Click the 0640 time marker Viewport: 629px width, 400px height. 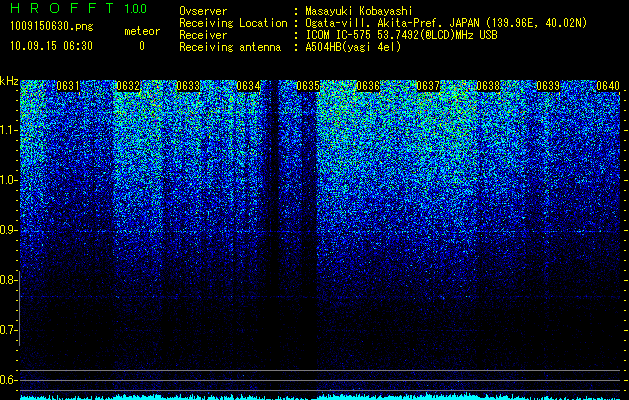[608, 86]
